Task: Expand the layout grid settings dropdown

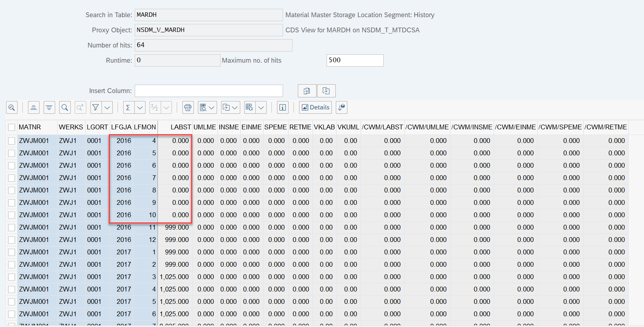Action: click(261, 107)
